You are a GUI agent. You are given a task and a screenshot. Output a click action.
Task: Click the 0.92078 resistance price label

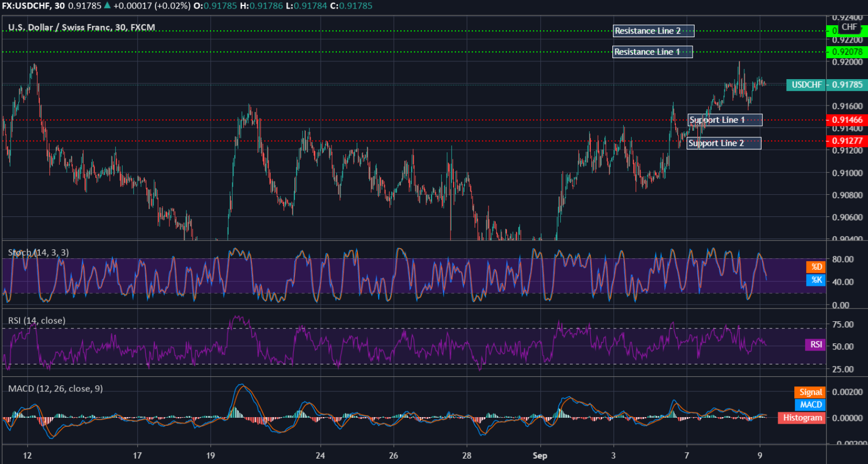click(x=846, y=52)
